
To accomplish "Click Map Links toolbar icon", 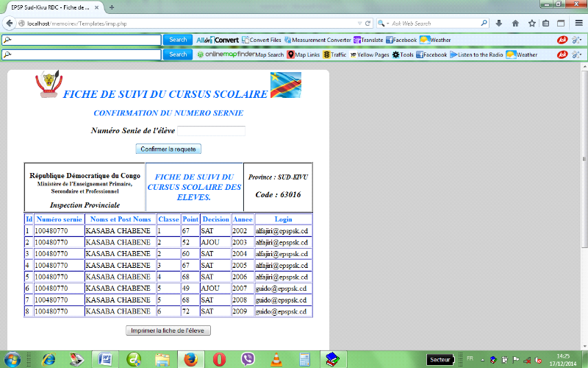I will (303, 54).
